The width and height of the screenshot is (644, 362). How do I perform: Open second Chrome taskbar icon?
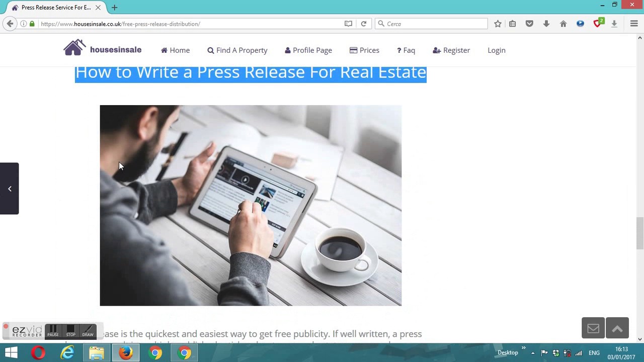click(185, 353)
